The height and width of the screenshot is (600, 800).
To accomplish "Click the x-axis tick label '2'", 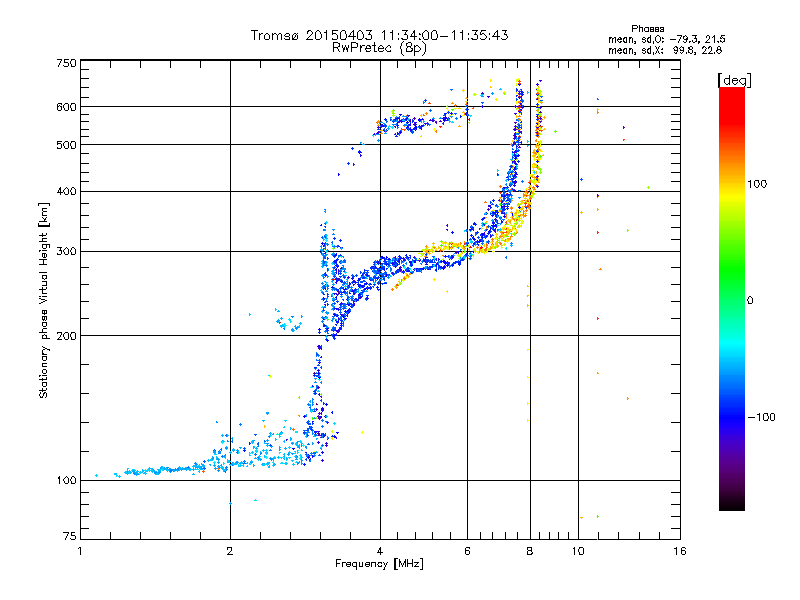I will tap(230, 551).
